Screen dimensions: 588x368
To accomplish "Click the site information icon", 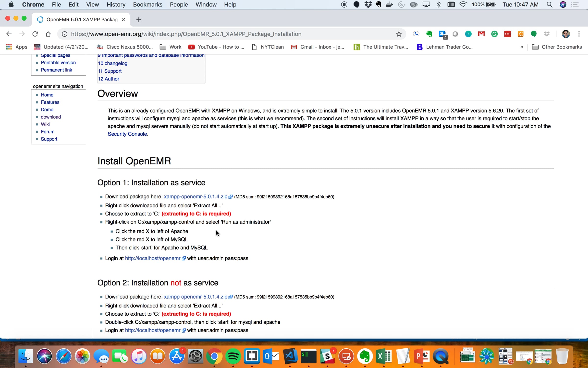I will coord(64,34).
